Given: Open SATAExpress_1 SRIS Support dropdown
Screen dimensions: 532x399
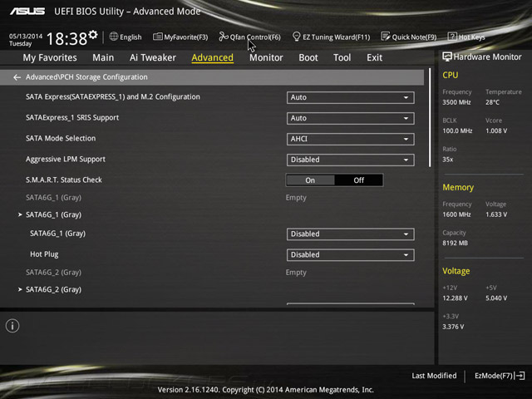Looking at the screenshot, I should coord(350,118).
